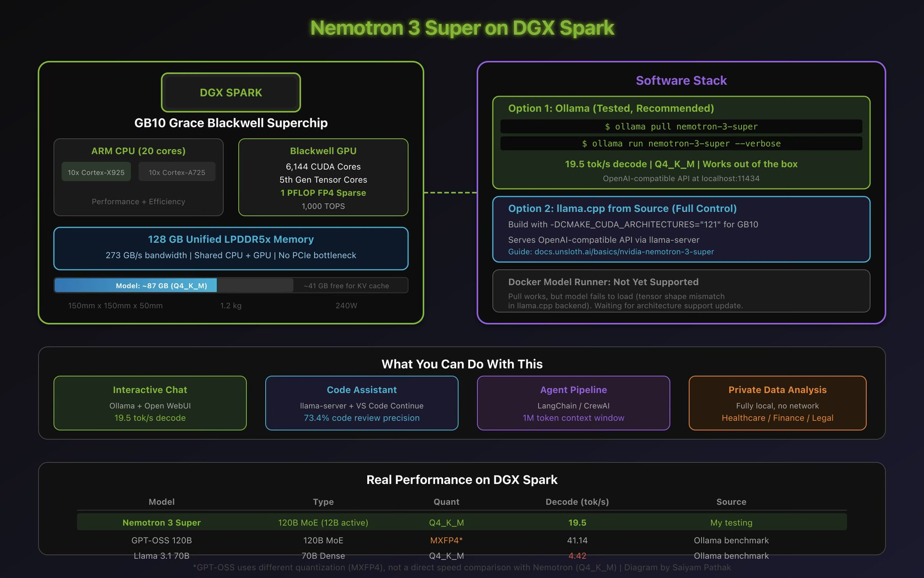Select the Interactive Chat card

150,403
